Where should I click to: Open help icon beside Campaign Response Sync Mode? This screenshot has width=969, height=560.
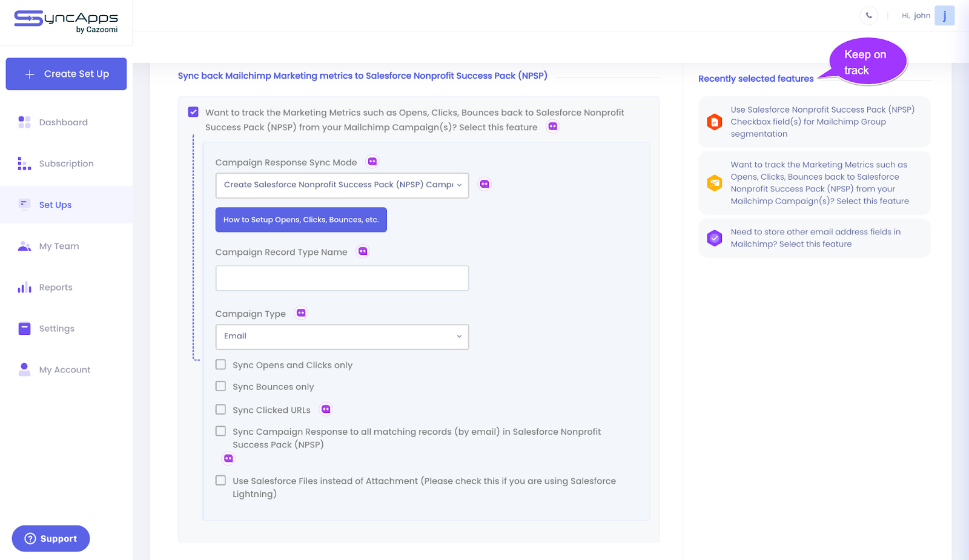point(372,162)
